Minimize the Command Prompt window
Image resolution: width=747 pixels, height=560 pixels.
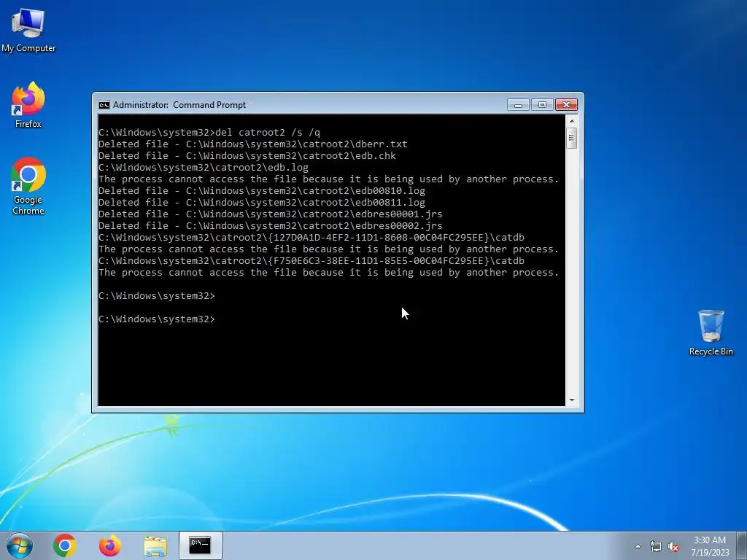519,105
